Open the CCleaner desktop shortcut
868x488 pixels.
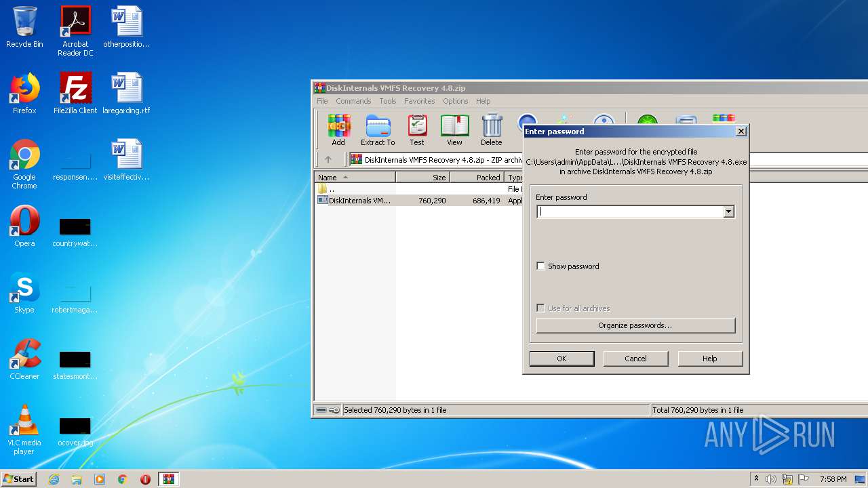[x=24, y=359]
